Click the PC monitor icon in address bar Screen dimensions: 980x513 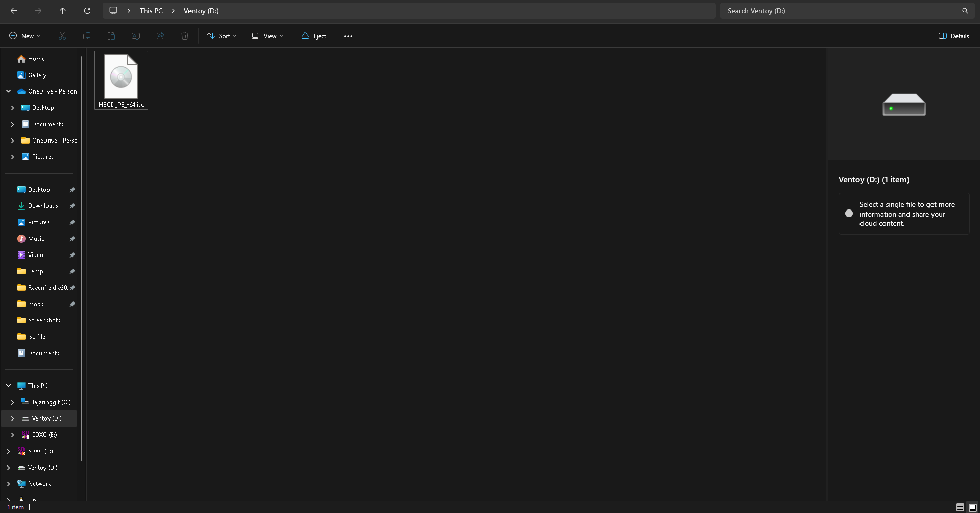pyautogui.click(x=113, y=11)
